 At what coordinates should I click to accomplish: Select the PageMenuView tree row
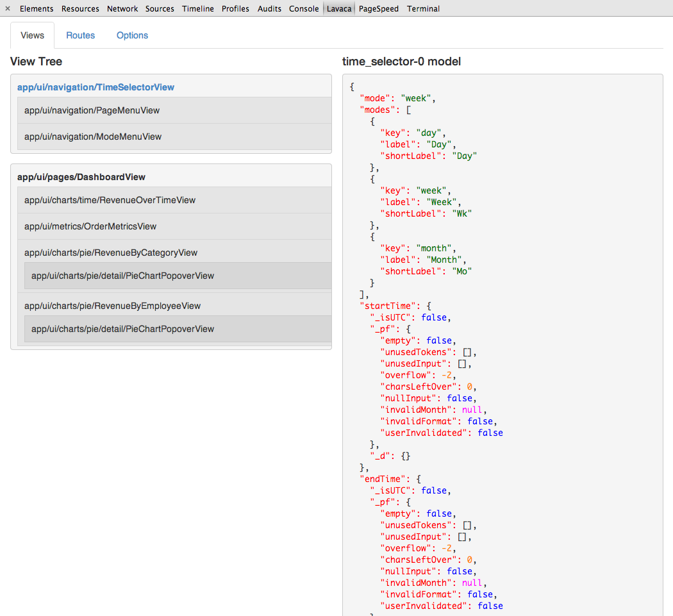[174, 110]
